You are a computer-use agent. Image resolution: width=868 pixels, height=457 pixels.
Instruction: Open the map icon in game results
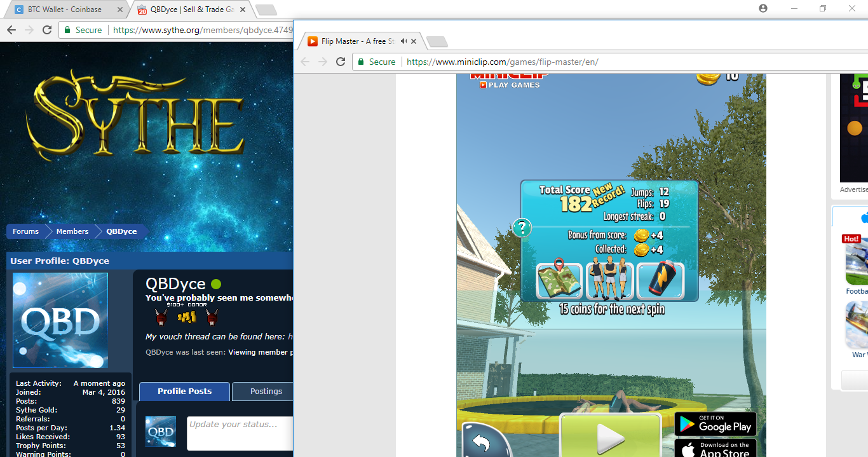559,279
